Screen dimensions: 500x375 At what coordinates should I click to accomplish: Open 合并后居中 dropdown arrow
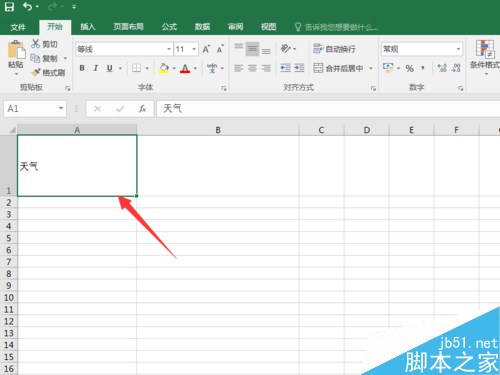[371, 68]
